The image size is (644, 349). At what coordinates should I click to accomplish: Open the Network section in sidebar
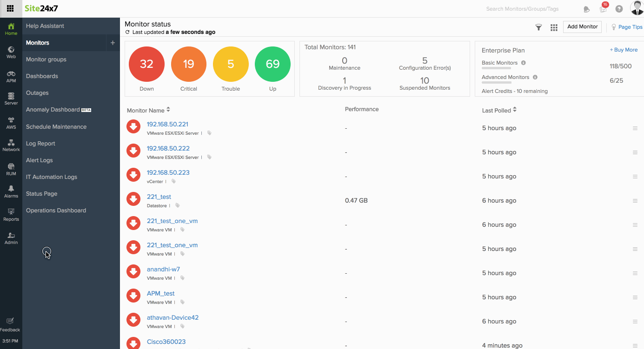pos(11,145)
